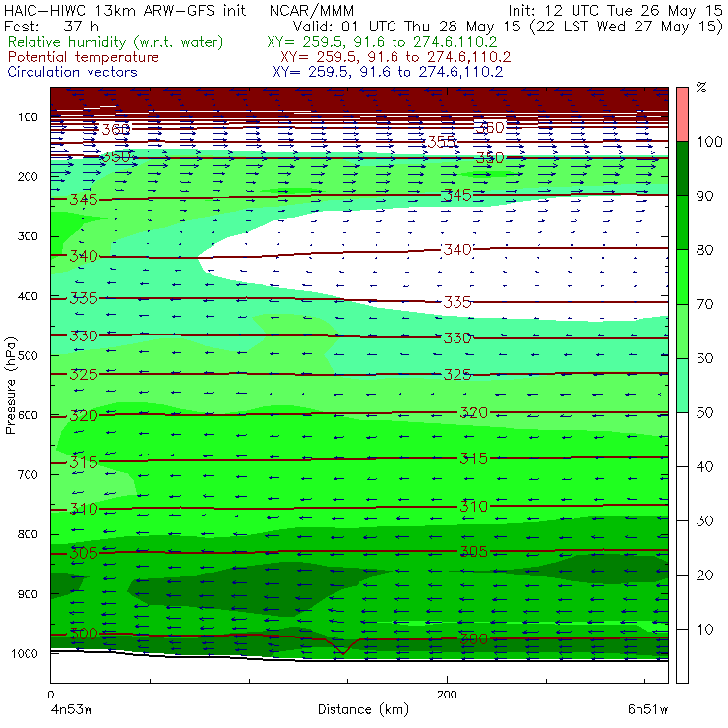Click the blue XY coordinates line
The image size is (728, 728).
388,72
